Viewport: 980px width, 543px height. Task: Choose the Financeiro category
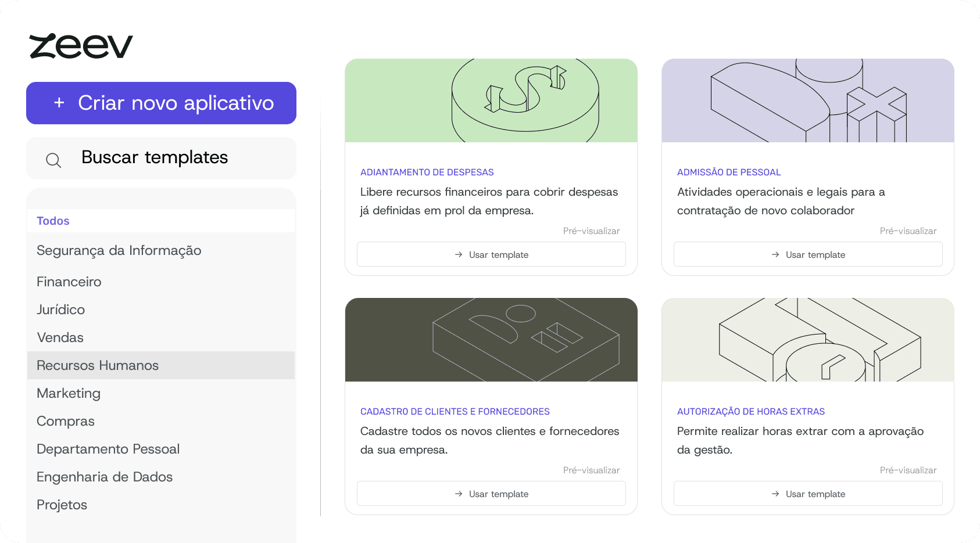point(69,282)
